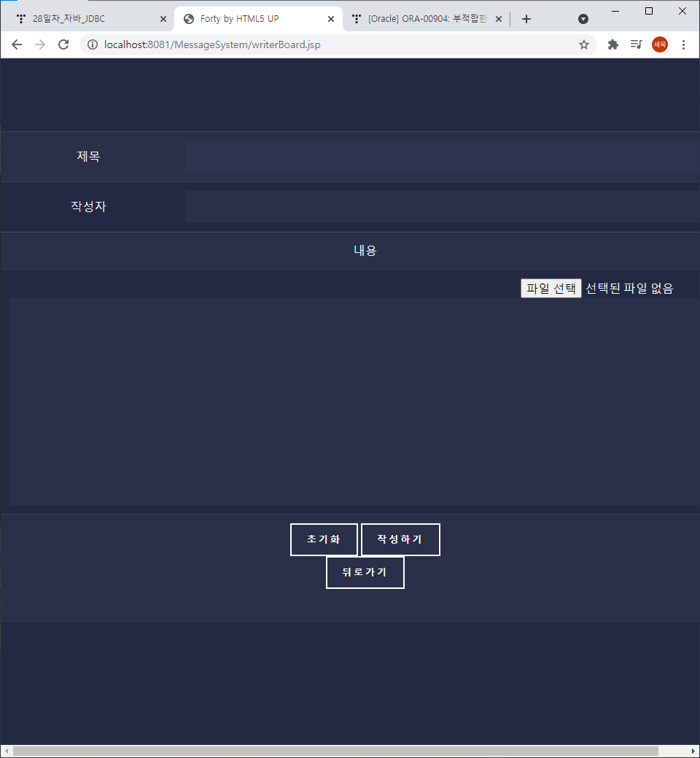Click the horizontal scrollbar thumb
This screenshot has height=758, width=700.
(x=335, y=751)
